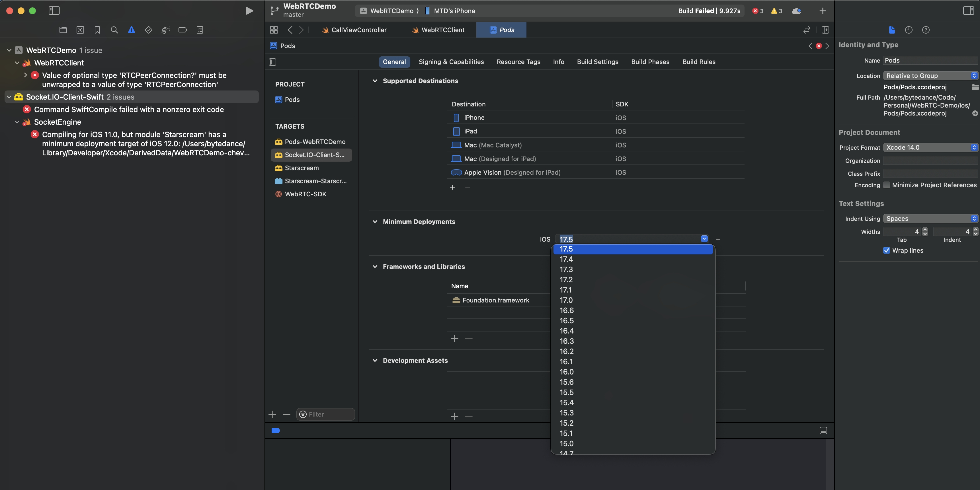Open the Project Format dropdown

coord(930,147)
